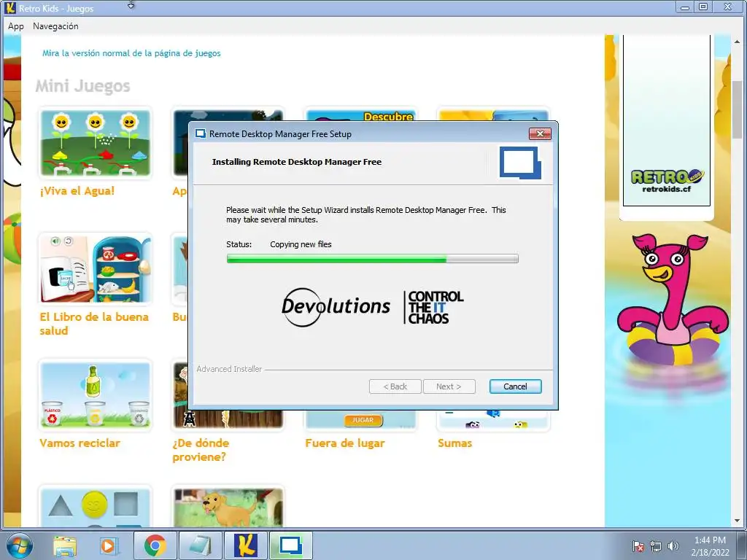
Task: Switch to Remote Desktop Manager setup in the taskbar
Action: click(290, 545)
